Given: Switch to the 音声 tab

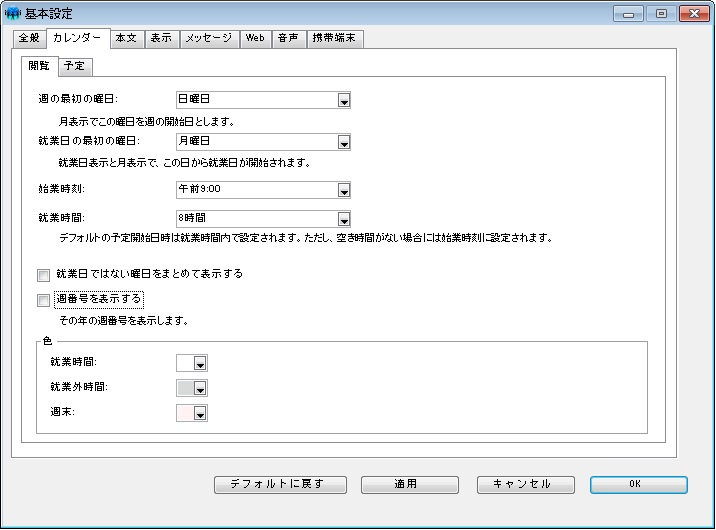Looking at the screenshot, I should tap(289, 38).
